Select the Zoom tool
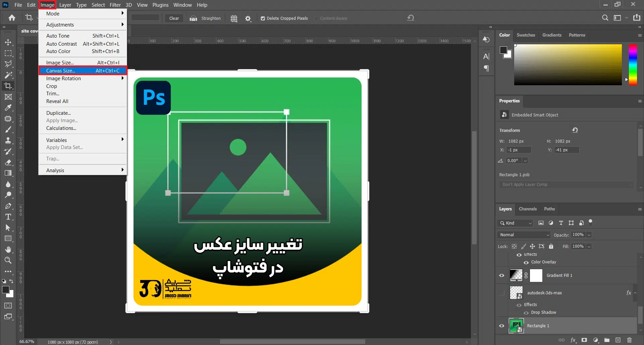 coord(8,260)
